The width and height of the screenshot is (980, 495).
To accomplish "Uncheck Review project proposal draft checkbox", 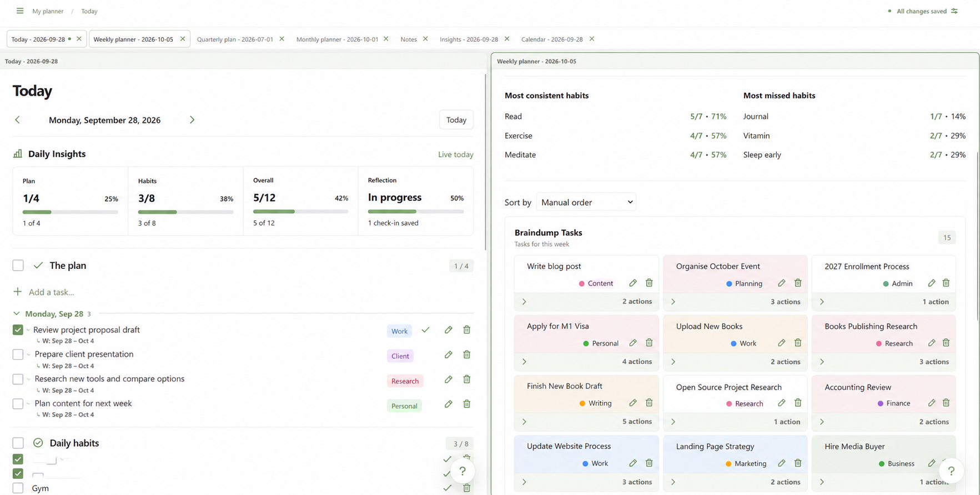I will point(18,330).
